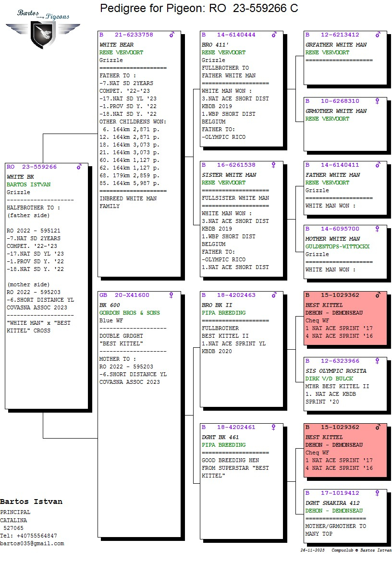
Task: Click owner name BARTOS ISTVAN in green
Action: [x=28, y=184]
